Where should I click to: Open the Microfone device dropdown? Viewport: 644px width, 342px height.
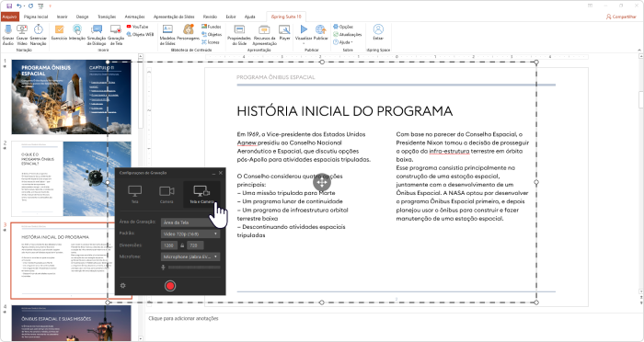point(190,256)
